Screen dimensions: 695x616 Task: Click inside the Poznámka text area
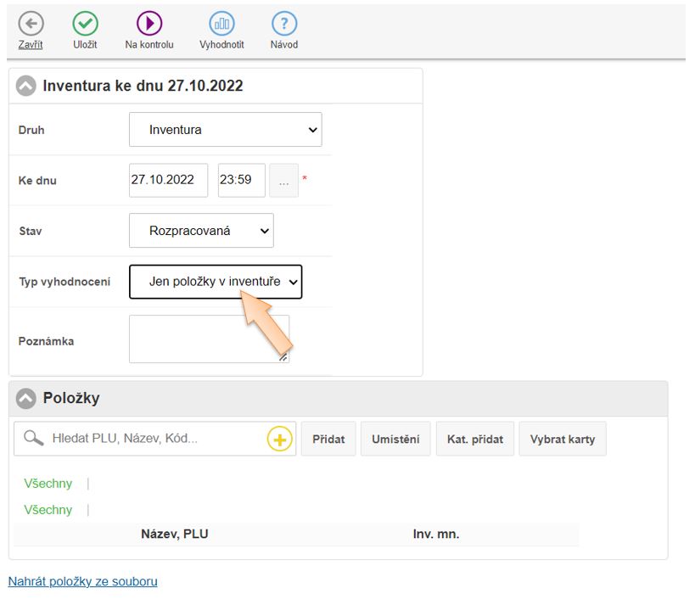[x=209, y=339]
